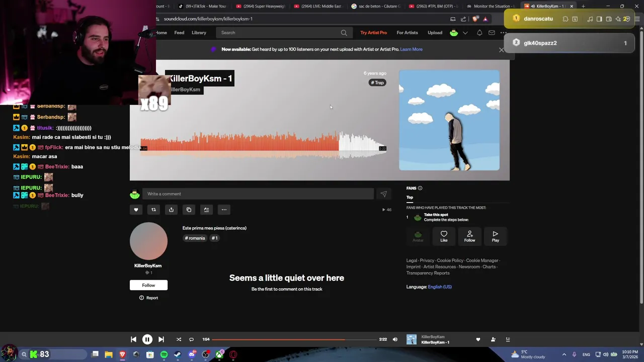Click the browser share page icon
Screen dimensions: 644x362
pyautogui.click(x=463, y=19)
